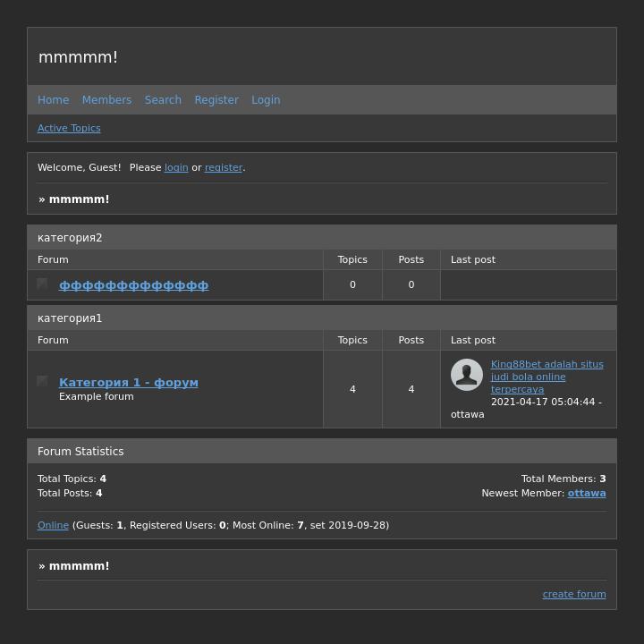Select Register in navigation bar
Screen dimensions: 644x644
tap(216, 100)
